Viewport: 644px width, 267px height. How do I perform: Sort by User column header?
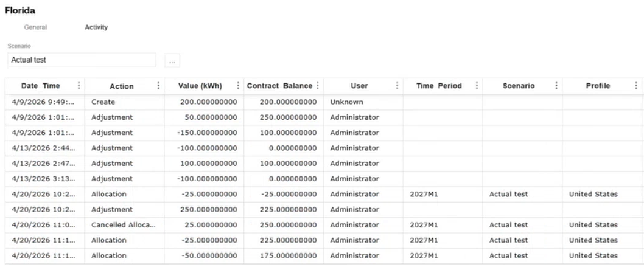[x=359, y=86]
